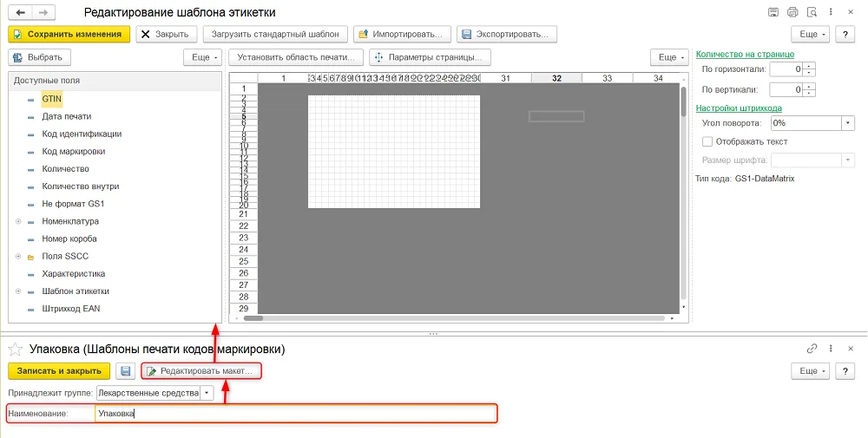Click Выбрать button above available fields
Image resolution: width=868 pixels, height=438 pixels.
[x=39, y=57]
